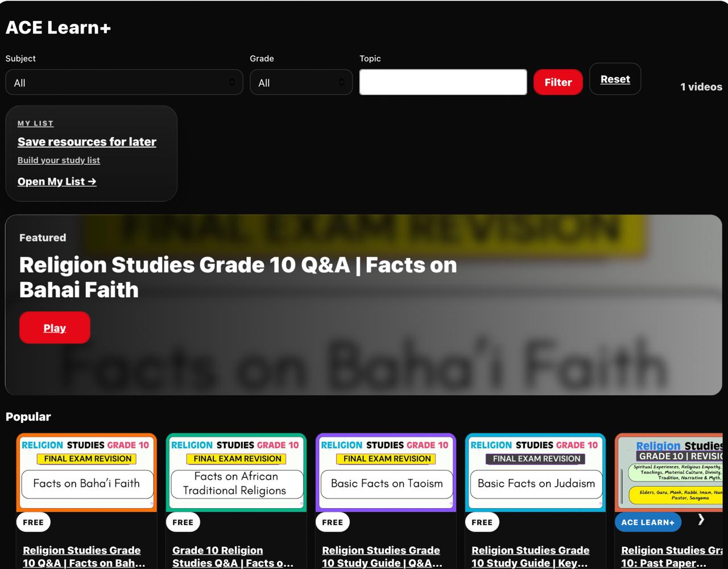Open Basic Facts on Taoism thumbnail
The height and width of the screenshot is (569, 728).
coord(386,472)
